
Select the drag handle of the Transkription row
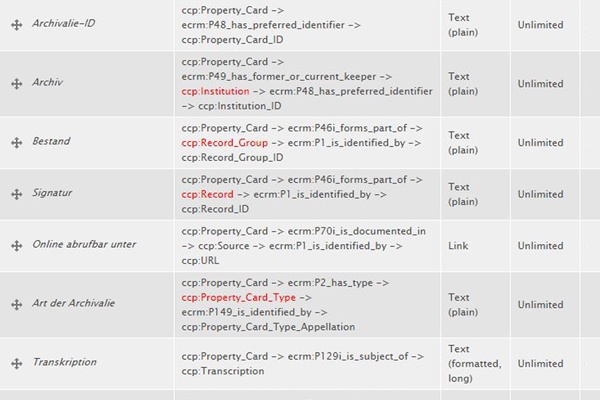[16, 364]
